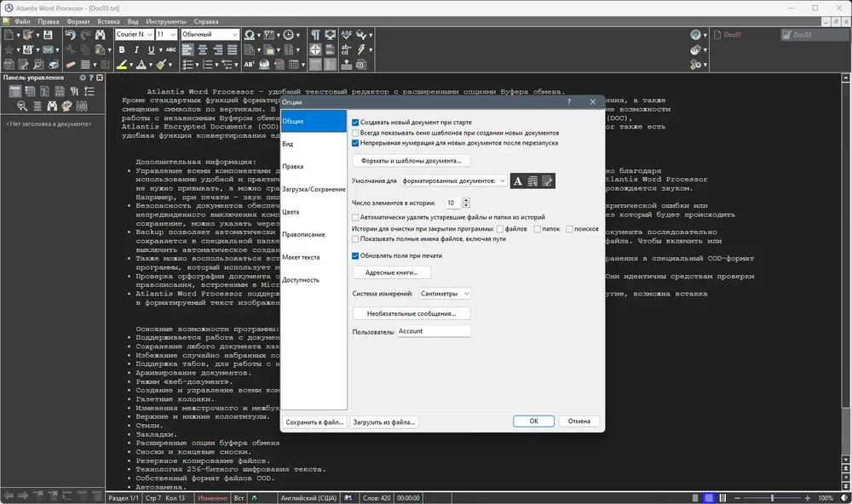This screenshot has width=852, height=504.
Task: Uncheck 'Обновлять поля при печати' option
Action: 355,255
